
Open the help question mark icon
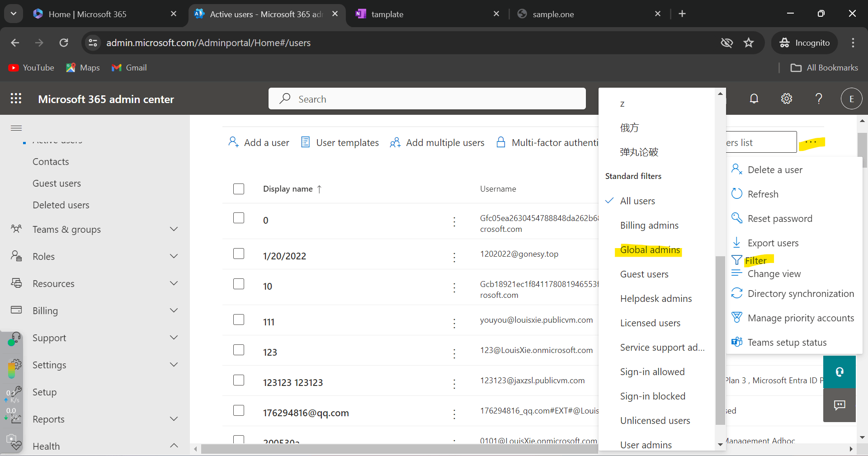pyautogui.click(x=819, y=99)
